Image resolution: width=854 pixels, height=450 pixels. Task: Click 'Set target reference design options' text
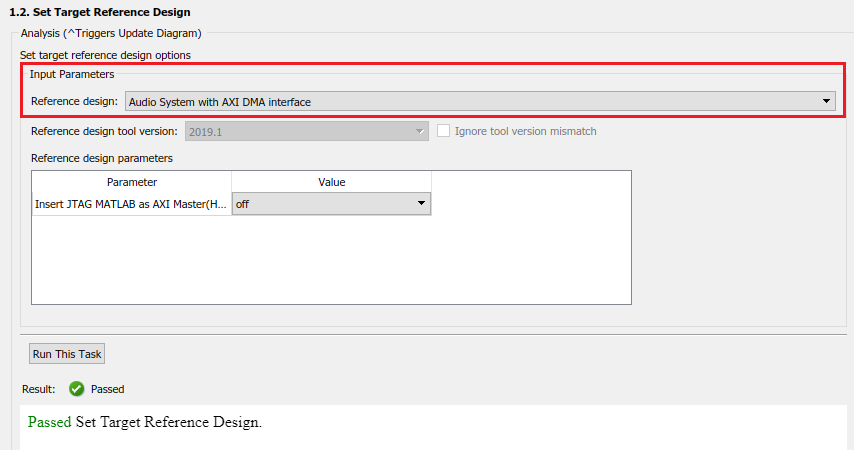[105, 54]
